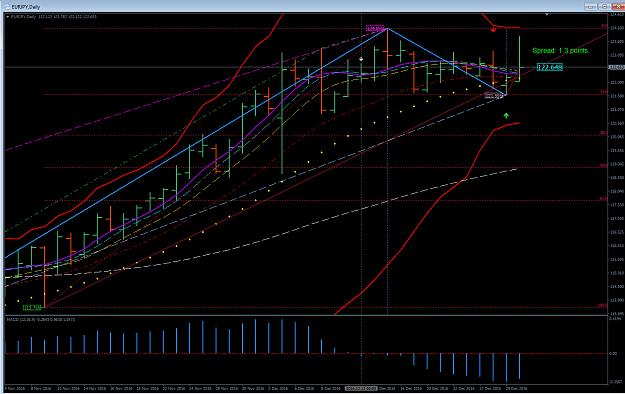Click the green low price label near bottom-left

tap(32, 307)
